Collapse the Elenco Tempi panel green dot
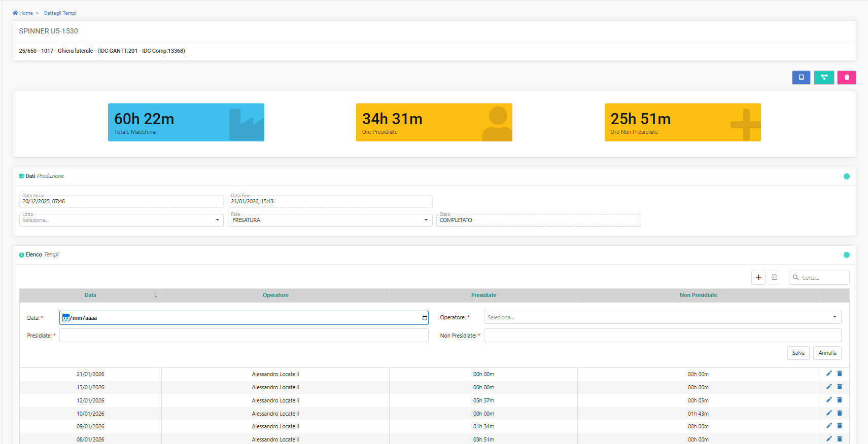This screenshot has height=444, width=868. tap(846, 255)
